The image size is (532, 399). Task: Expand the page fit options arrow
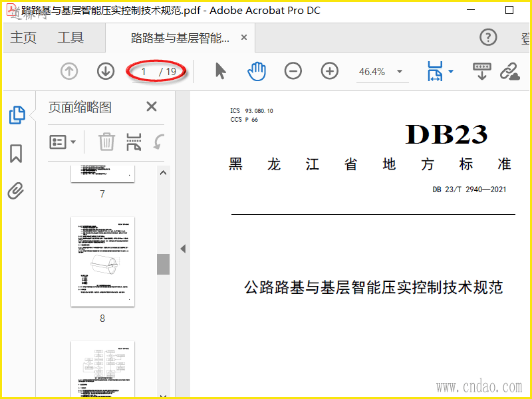[x=451, y=71]
